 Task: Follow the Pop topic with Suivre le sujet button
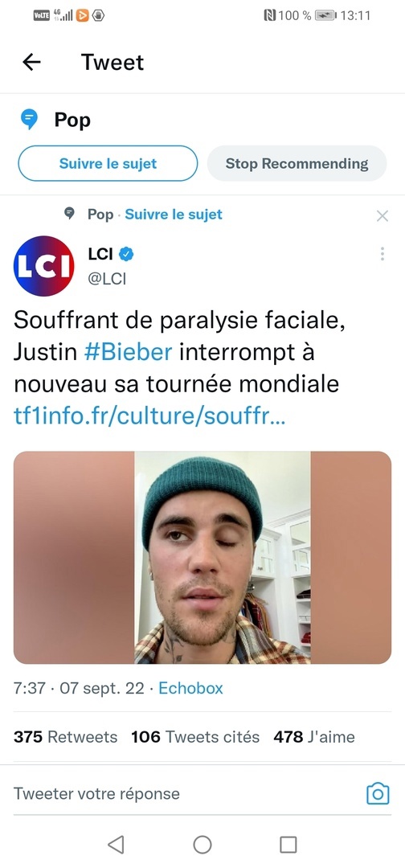[108, 163]
